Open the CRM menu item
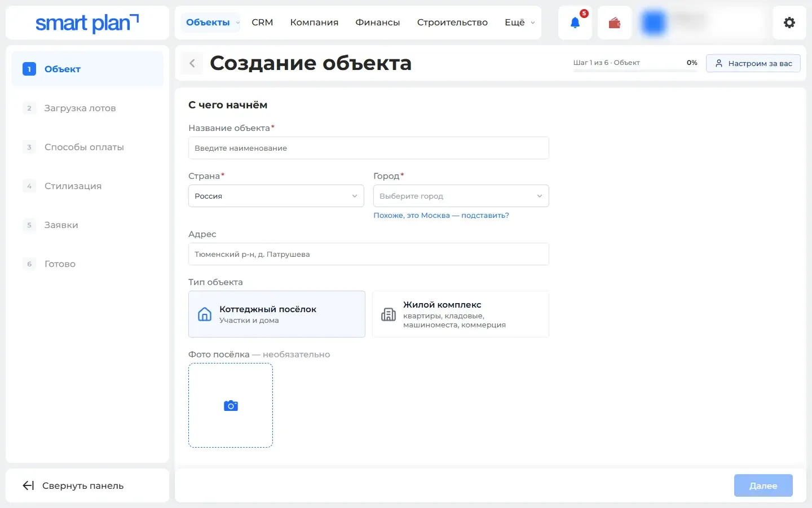This screenshot has width=812, height=508. pyautogui.click(x=262, y=23)
